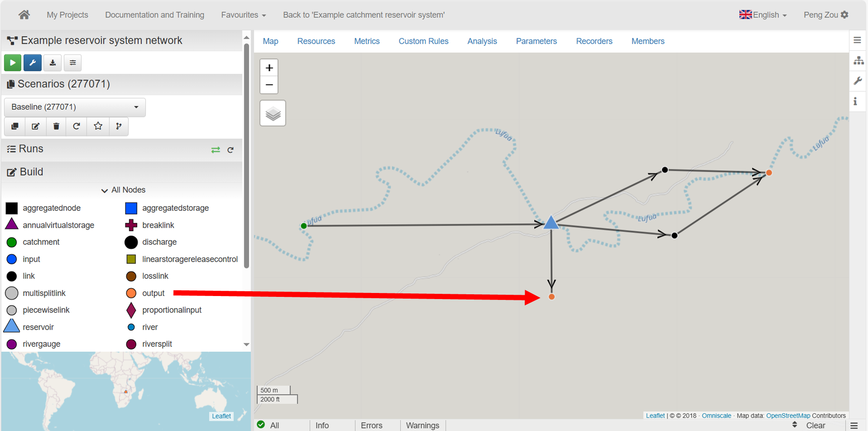This screenshot has height=431, width=868.
Task: Click the refresh icon in Runs header
Action: [x=230, y=150]
